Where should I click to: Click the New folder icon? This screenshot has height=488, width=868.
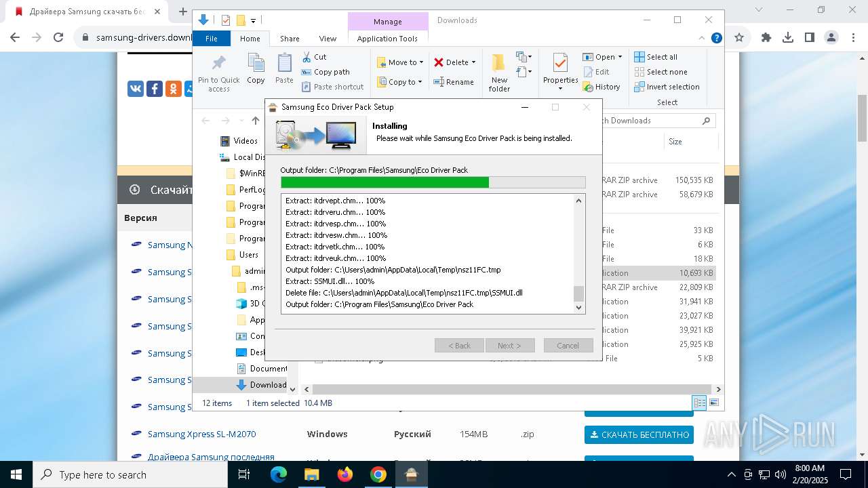click(499, 63)
